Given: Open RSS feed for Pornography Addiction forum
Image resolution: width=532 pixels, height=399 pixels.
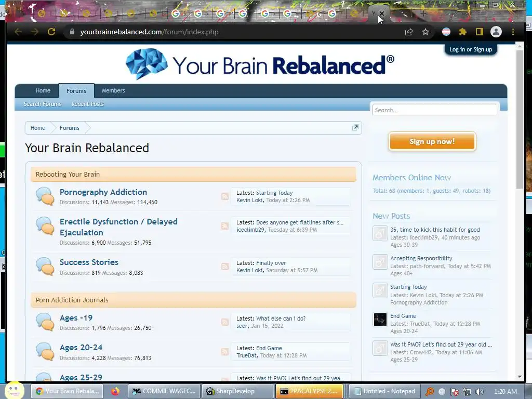Looking at the screenshot, I should pos(224,196).
